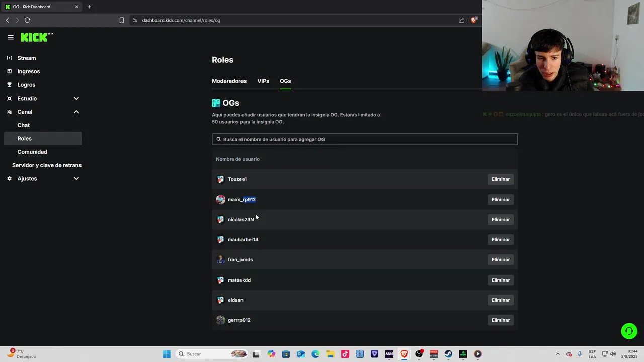Switch to the VIPs tab
The width and height of the screenshot is (644, 362).
click(x=263, y=81)
